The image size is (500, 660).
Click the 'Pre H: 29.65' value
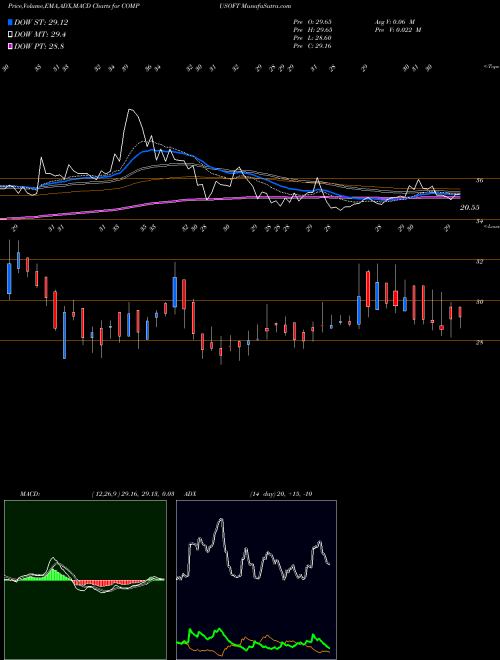[x=313, y=30]
